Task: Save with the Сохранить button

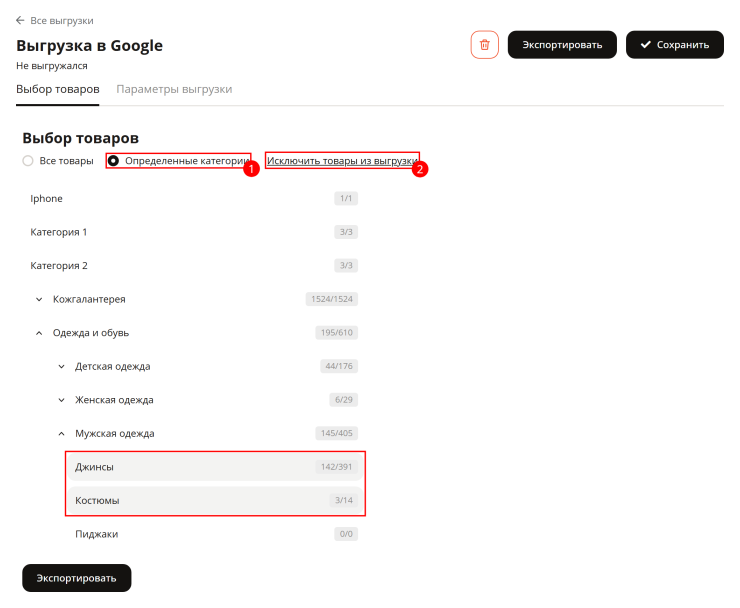Action: [x=674, y=45]
